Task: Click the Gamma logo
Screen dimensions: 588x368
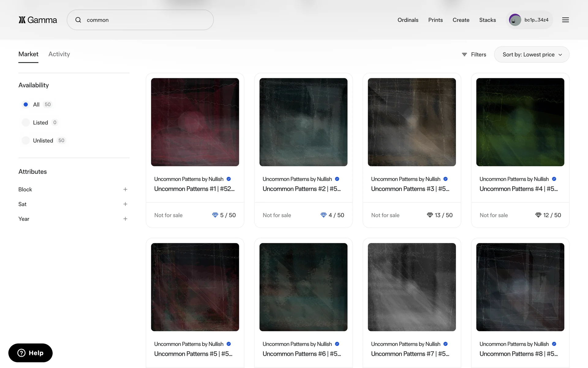Action: pos(38,20)
